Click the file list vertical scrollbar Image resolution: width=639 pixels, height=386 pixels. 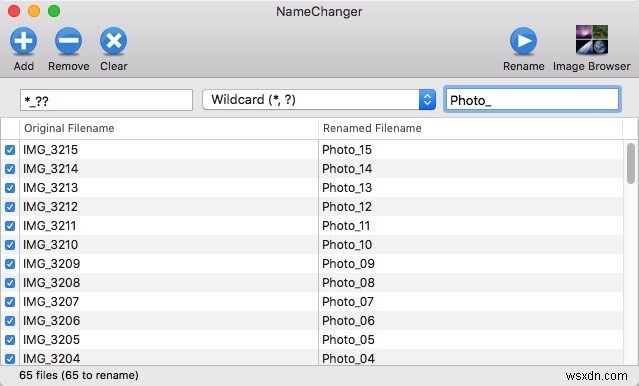631,163
